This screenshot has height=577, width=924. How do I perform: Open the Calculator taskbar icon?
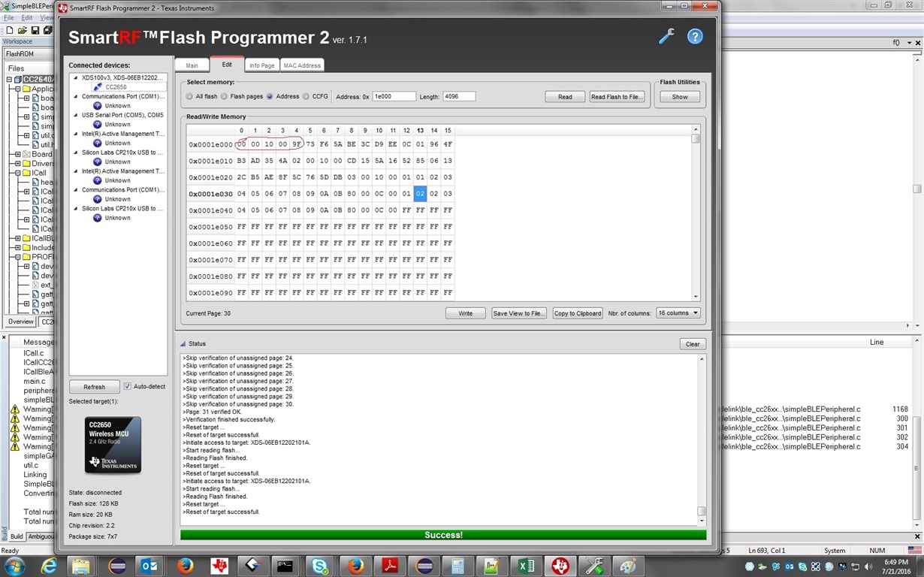[457, 566]
